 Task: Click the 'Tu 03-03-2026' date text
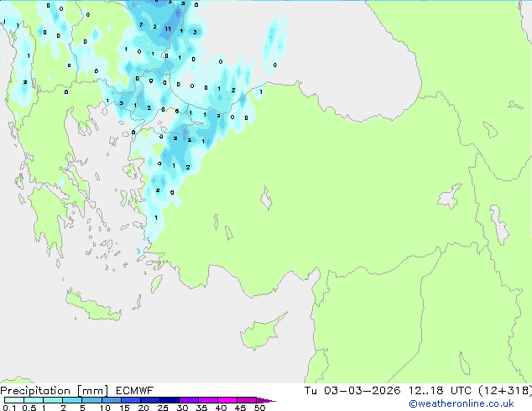coord(352,391)
